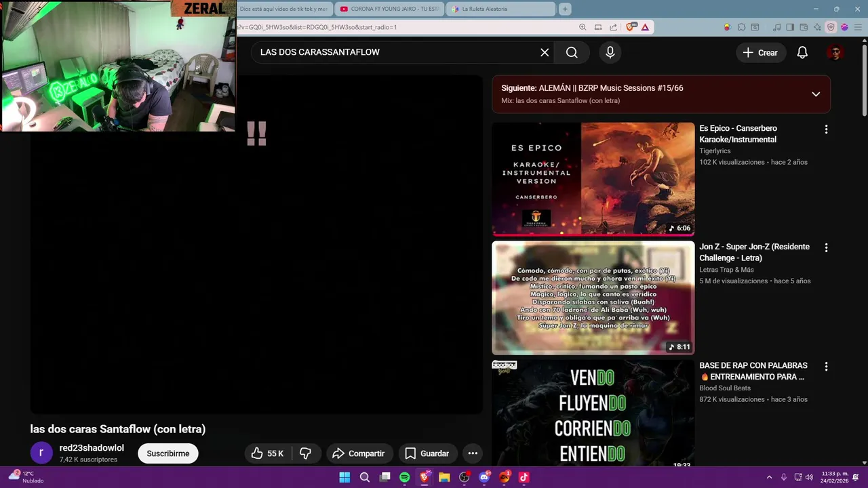Click the Compartir share button
The height and width of the screenshot is (488, 868).
pos(359,453)
